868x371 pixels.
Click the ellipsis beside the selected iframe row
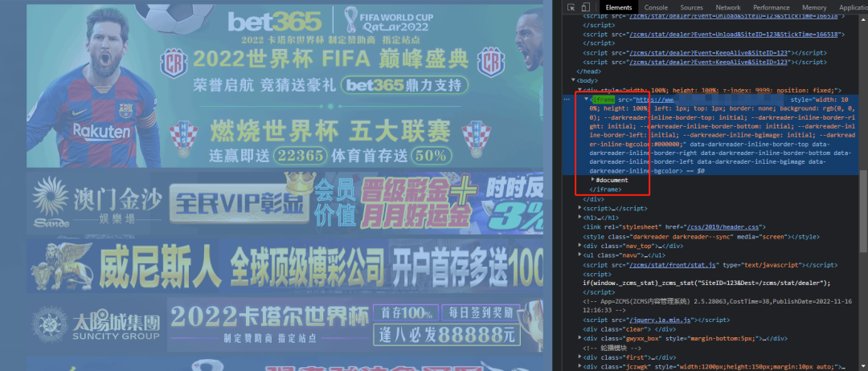[x=567, y=100]
